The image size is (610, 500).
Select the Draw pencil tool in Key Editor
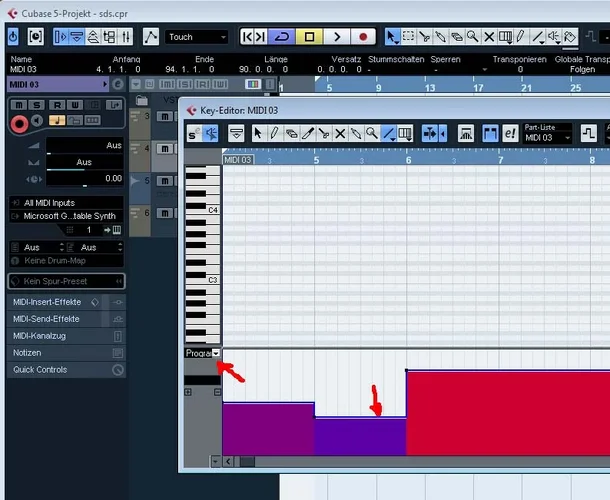click(x=273, y=134)
